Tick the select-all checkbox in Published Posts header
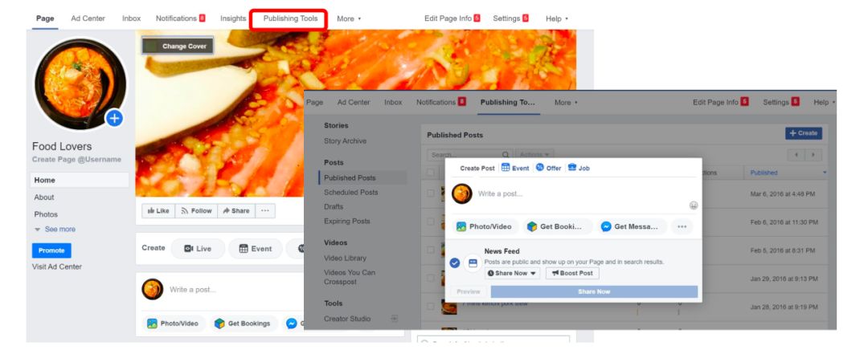Image resolution: width=868 pixels, height=358 pixels. 431,173
